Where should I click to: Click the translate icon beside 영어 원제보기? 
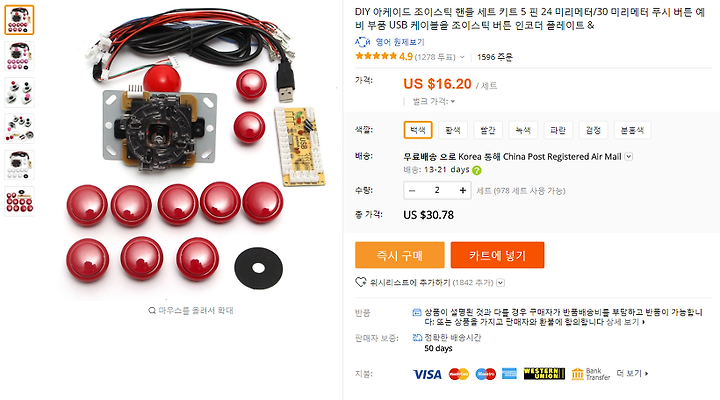[x=362, y=42]
